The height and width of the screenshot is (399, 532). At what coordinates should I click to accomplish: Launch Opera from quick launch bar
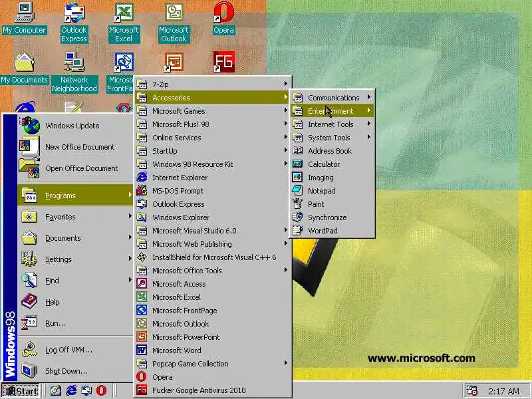(101, 391)
